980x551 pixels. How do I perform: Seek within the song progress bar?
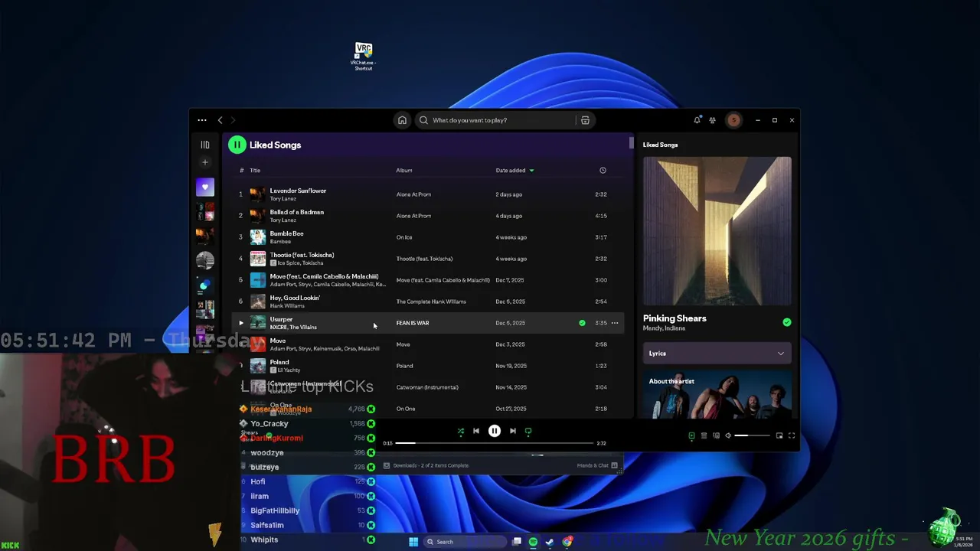[x=495, y=443]
